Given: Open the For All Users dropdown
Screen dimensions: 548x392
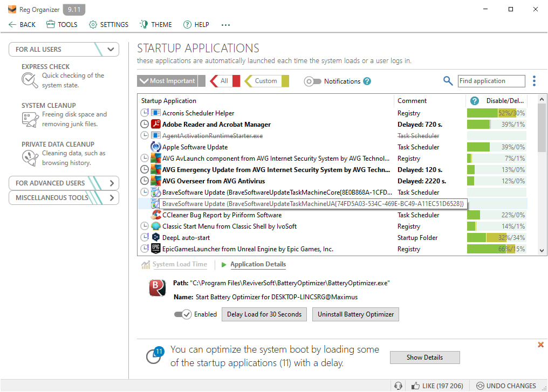Looking at the screenshot, I should pos(64,49).
